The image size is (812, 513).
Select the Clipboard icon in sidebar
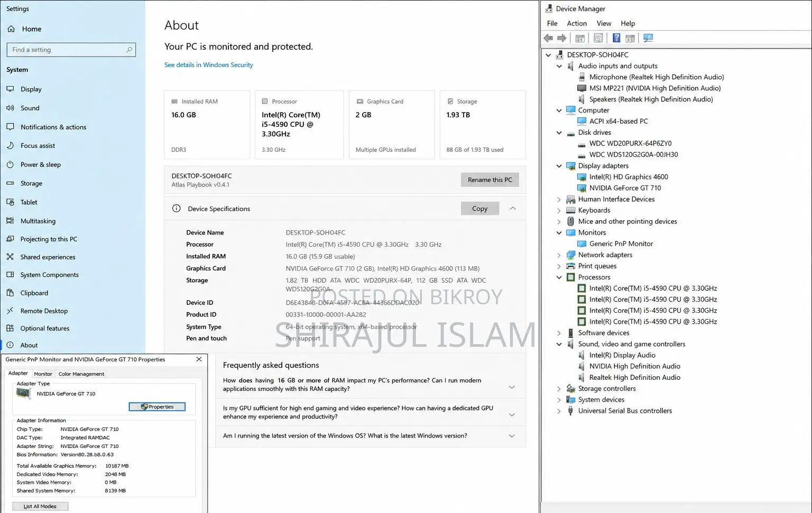(x=10, y=293)
